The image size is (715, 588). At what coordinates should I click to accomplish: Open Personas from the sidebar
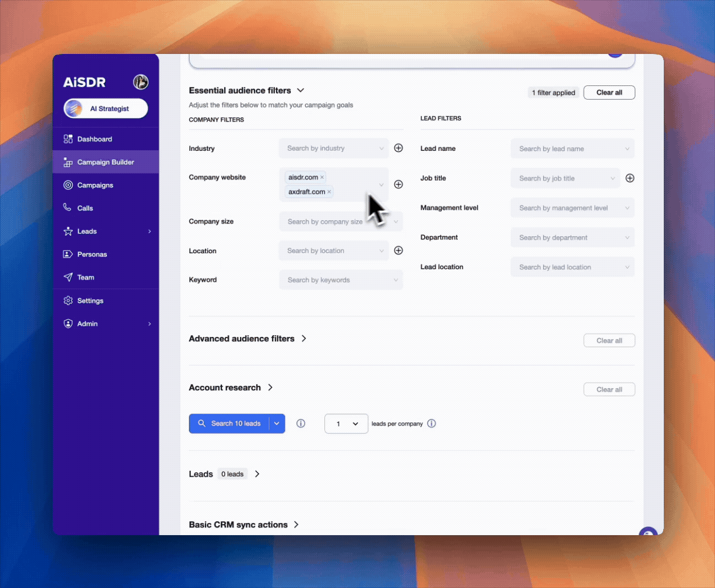click(92, 254)
